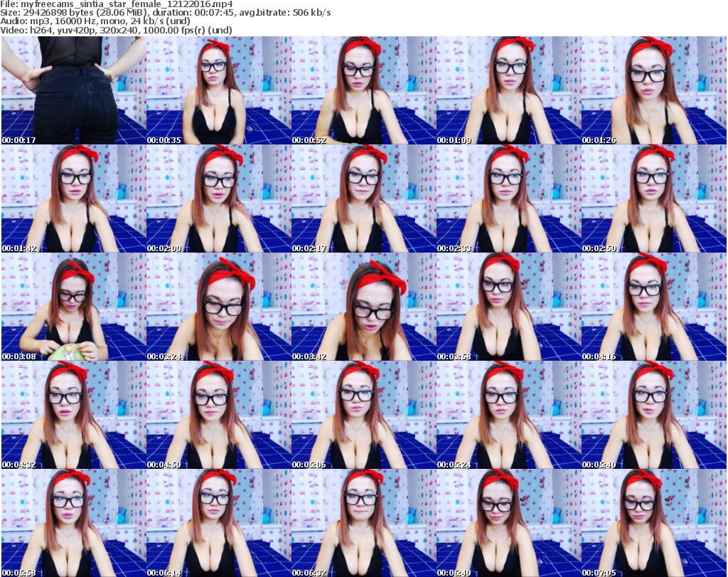
Task: Click the File name header line
Action: coord(117,4)
